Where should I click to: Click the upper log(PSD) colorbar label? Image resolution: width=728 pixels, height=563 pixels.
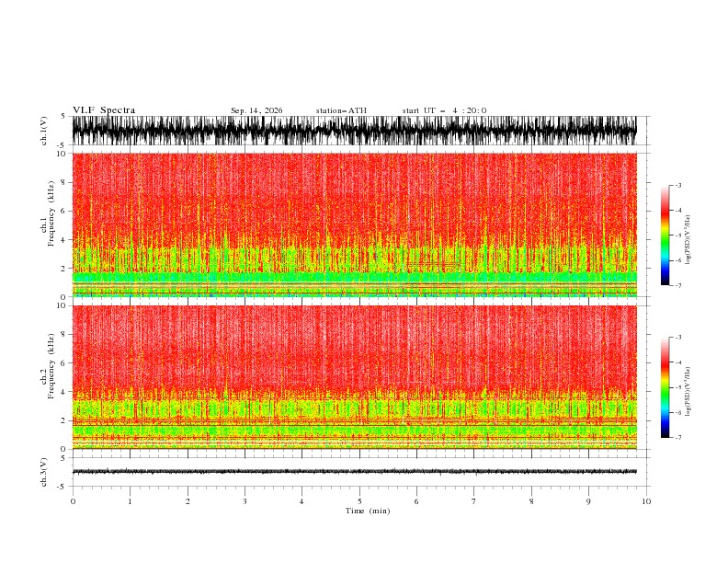[x=688, y=240]
